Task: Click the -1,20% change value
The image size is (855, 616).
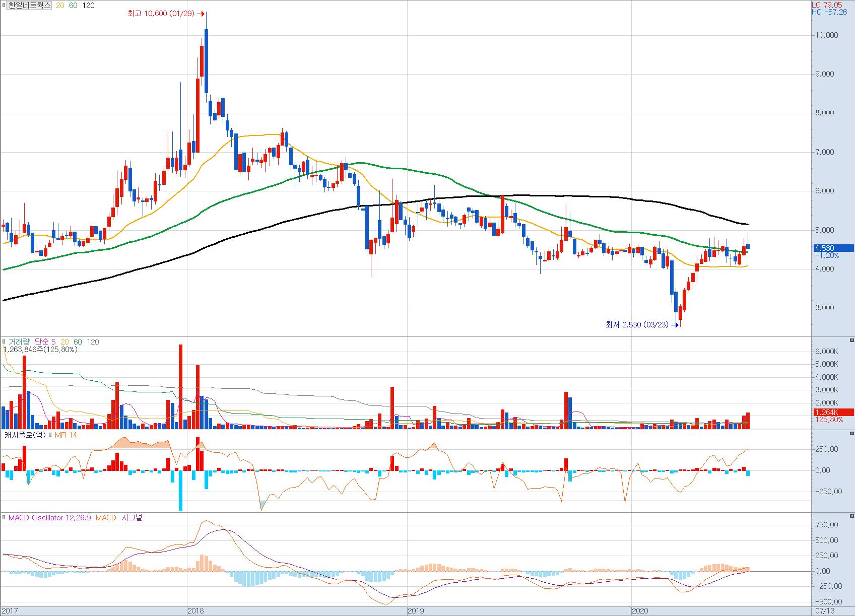Action: (827, 255)
